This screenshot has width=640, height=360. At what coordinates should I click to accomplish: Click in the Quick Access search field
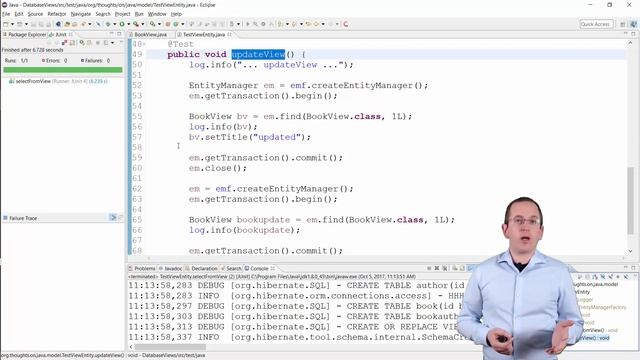pos(596,24)
